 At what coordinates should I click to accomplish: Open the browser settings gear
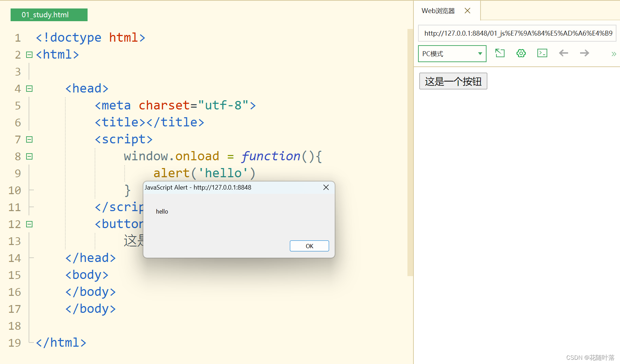pyautogui.click(x=521, y=53)
